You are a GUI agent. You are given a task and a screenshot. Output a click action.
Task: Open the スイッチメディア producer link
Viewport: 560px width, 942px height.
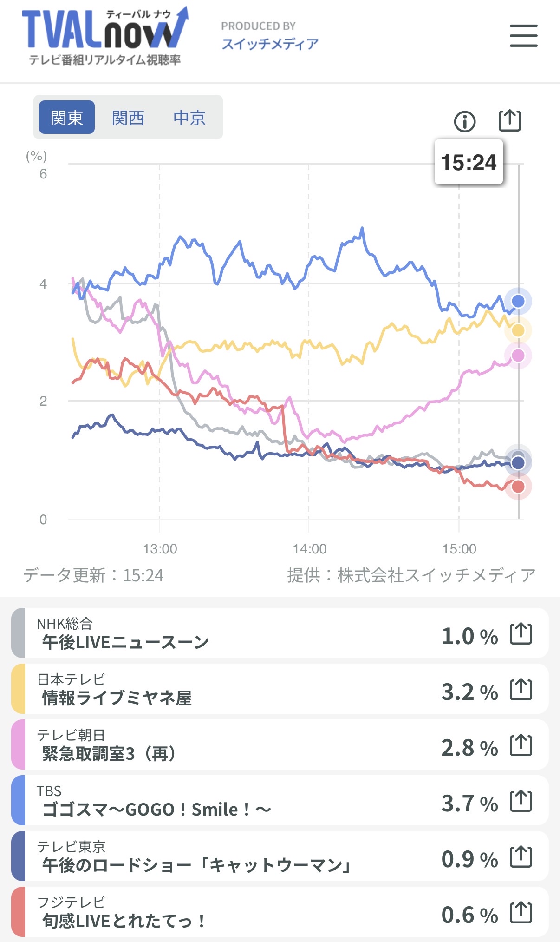pos(270,44)
